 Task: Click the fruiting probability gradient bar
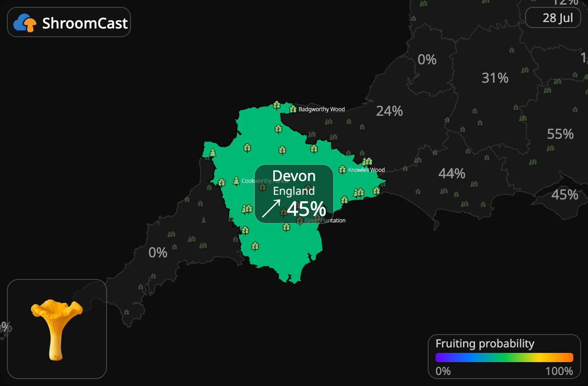click(504, 358)
